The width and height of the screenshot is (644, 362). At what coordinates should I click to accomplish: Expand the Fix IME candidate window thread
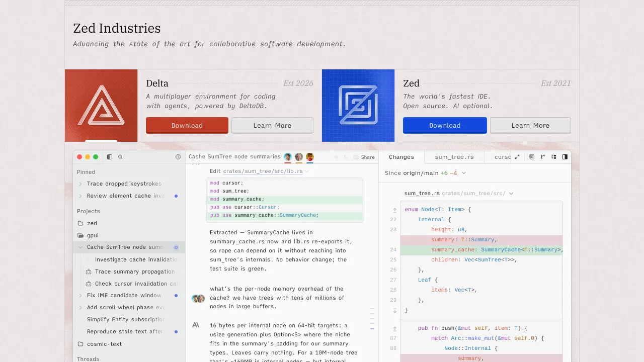[x=80, y=296]
